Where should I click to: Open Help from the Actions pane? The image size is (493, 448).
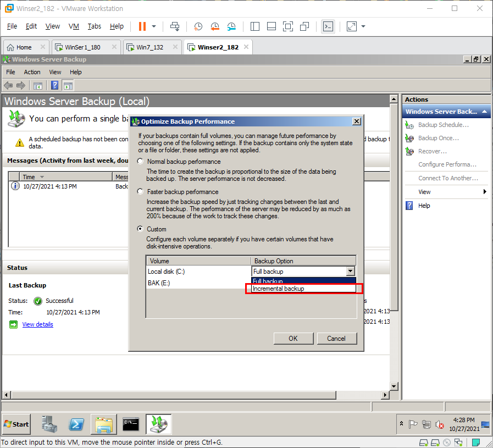click(x=424, y=206)
